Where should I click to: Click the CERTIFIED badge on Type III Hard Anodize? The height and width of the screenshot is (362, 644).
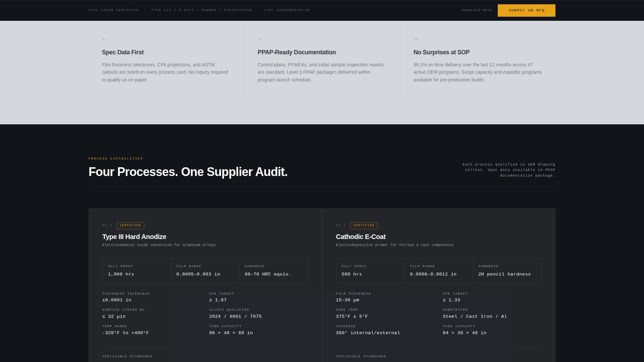(x=130, y=226)
